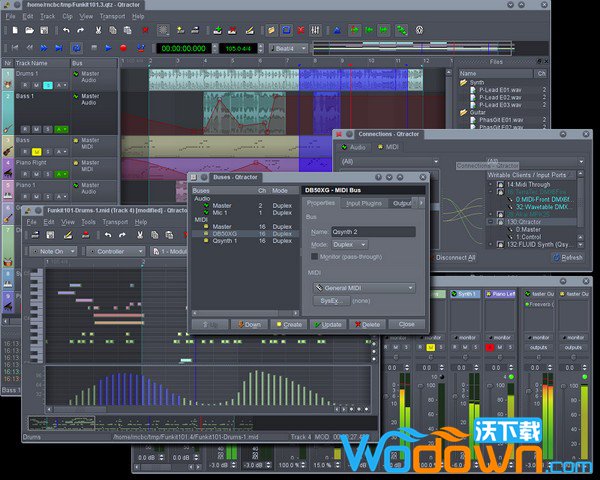Click the Disconnect All button
The height and width of the screenshot is (480, 600).
456,257
